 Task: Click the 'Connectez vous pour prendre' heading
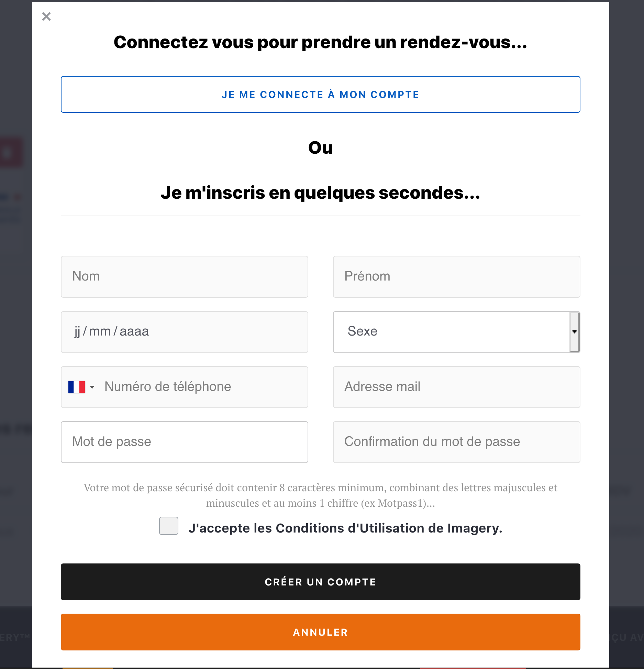click(320, 42)
